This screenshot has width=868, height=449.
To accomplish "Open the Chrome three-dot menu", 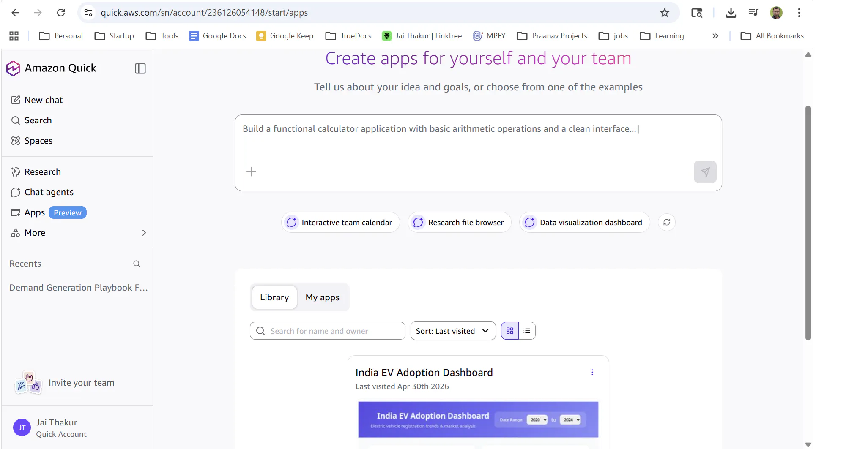I will tap(799, 13).
